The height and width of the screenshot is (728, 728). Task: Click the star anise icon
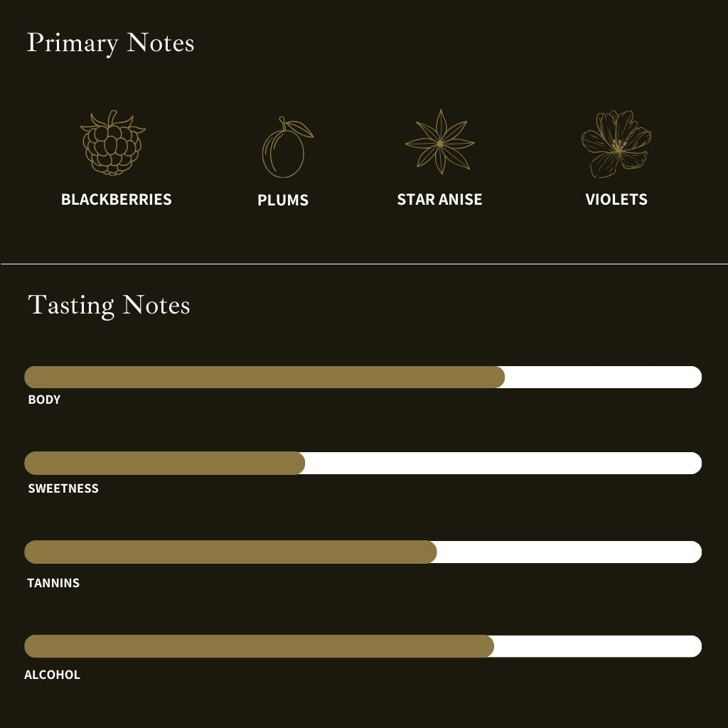(439, 142)
